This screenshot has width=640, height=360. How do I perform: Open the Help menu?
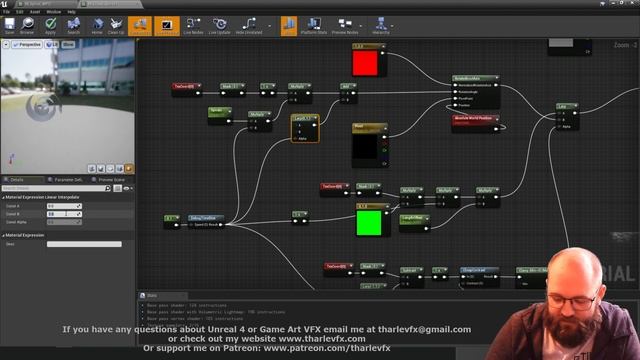click(71, 12)
